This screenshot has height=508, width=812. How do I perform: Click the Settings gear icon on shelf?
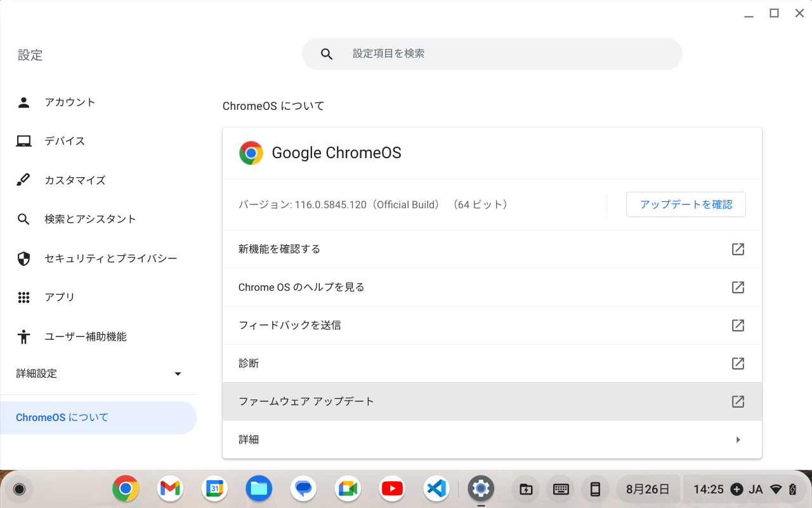481,488
